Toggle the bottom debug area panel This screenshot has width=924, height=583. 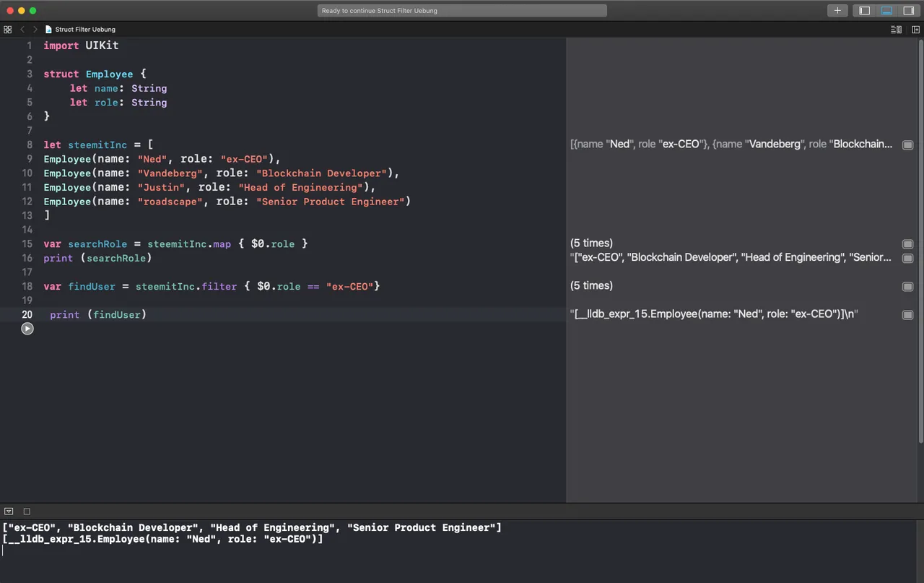(886, 10)
